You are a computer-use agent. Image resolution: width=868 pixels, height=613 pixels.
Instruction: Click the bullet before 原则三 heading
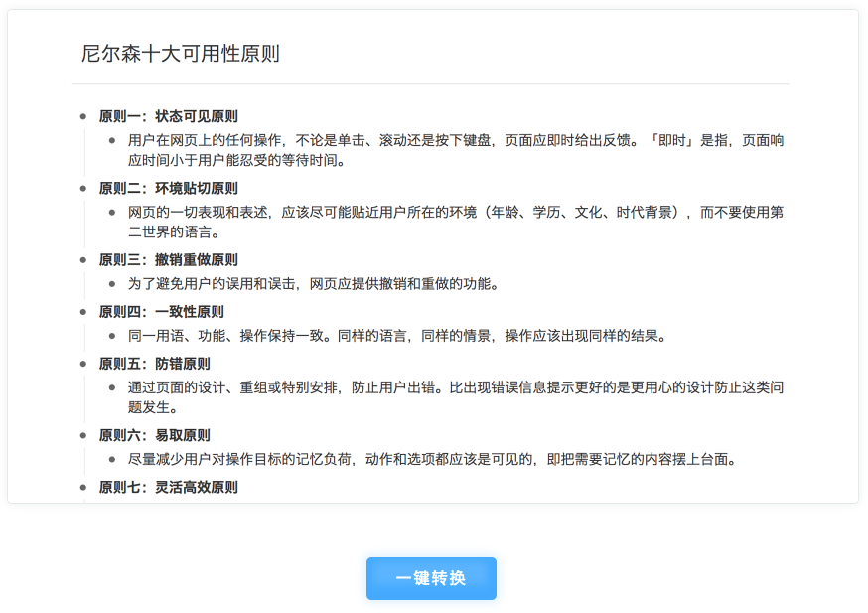pyautogui.click(x=83, y=260)
